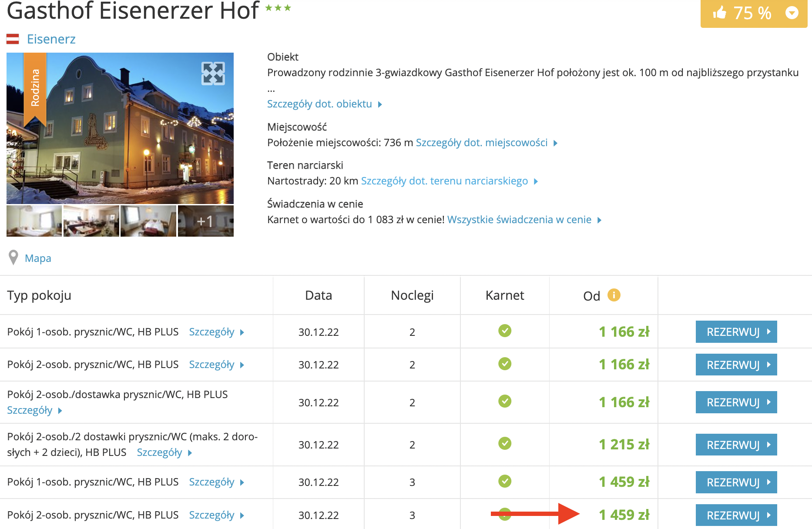
Task: Open Szczegóły for 1-osob. room, 3 nights
Action: pos(216,482)
